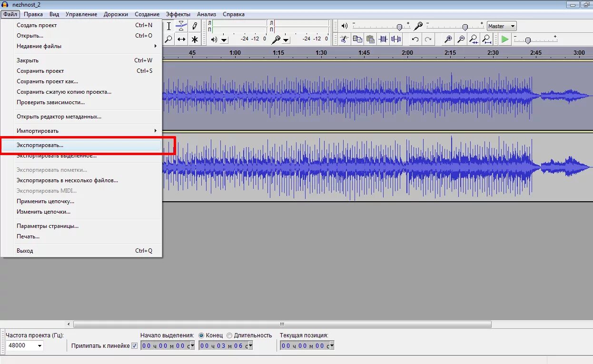This screenshot has width=593, height=364.
Task: Adjust the output volume slider
Action: tap(399, 27)
